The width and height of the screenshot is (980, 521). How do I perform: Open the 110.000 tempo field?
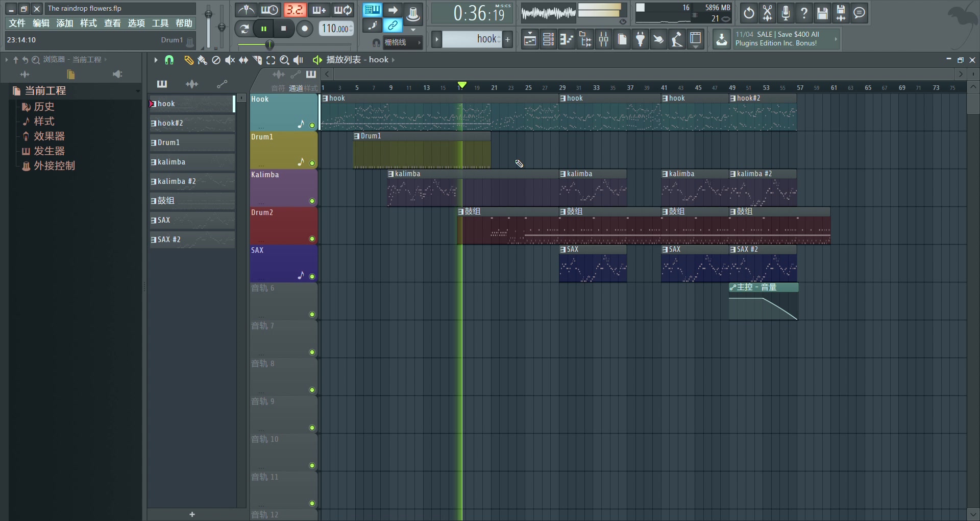[x=336, y=29]
